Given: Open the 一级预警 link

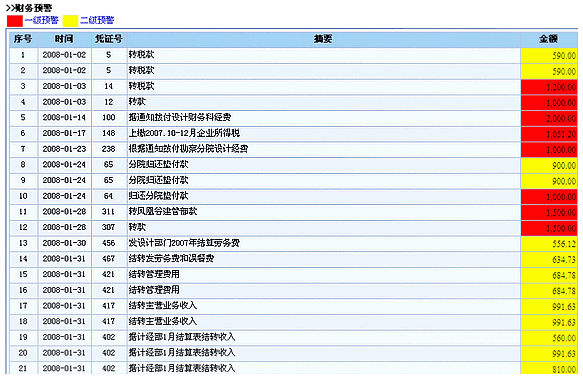Looking at the screenshot, I should [x=42, y=20].
